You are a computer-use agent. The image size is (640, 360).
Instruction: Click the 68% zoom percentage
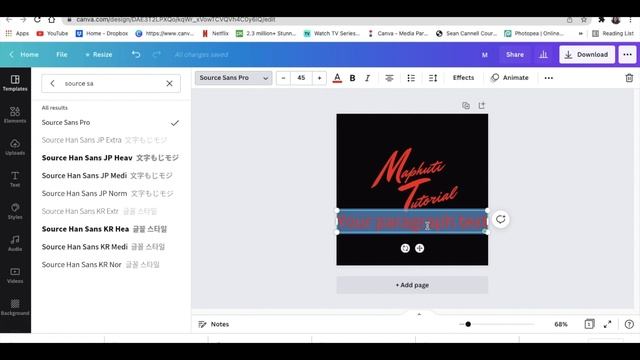[561, 324]
